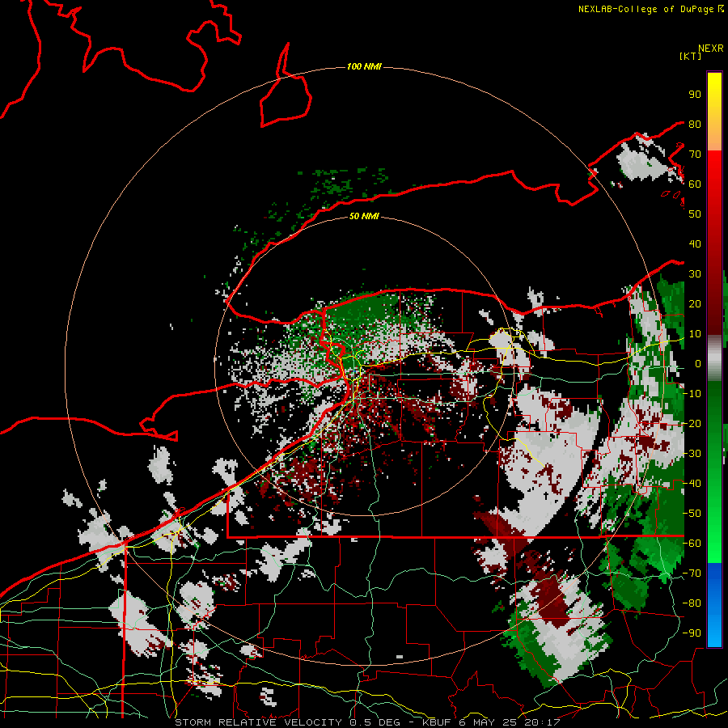Click the -10 value on velocity scale
Screen dimensions: 728x728
point(692,394)
